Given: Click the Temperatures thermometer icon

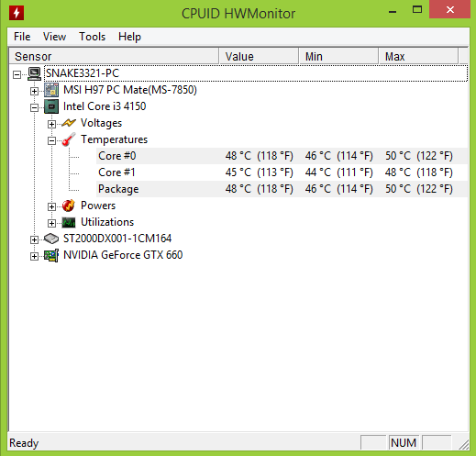Looking at the screenshot, I should point(69,139).
